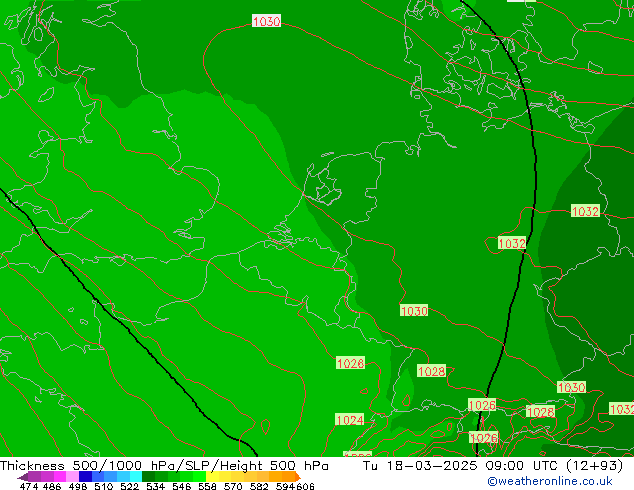Click the orange right arrow tip of the legend
The height and width of the screenshot is (490, 634).
(x=298, y=477)
